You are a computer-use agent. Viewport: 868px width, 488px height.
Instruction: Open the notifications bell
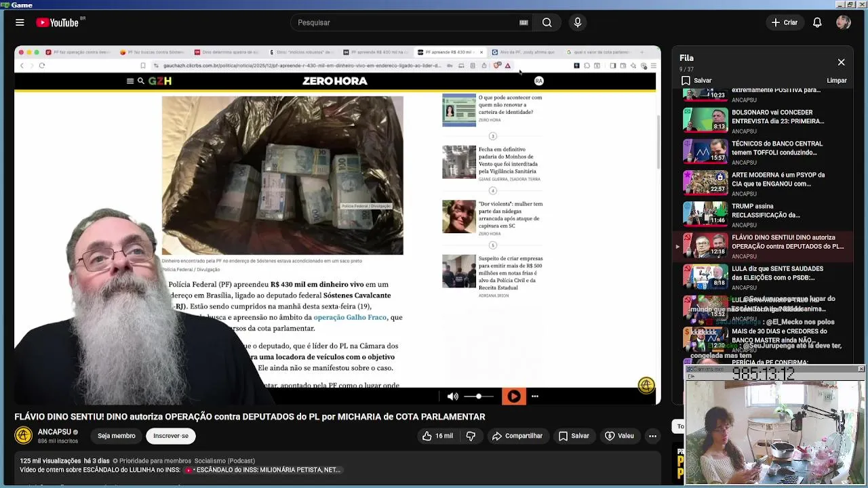pyautogui.click(x=817, y=22)
